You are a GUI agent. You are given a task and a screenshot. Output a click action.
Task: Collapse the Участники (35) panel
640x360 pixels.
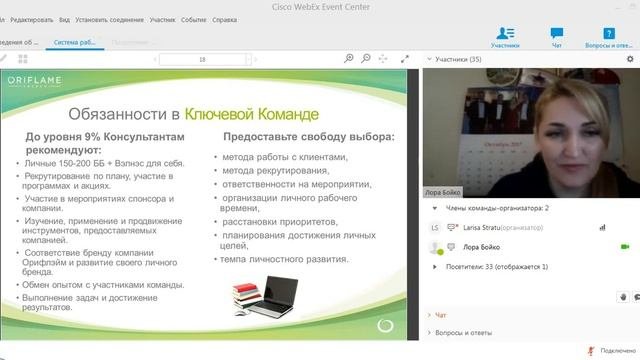(x=429, y=59)
